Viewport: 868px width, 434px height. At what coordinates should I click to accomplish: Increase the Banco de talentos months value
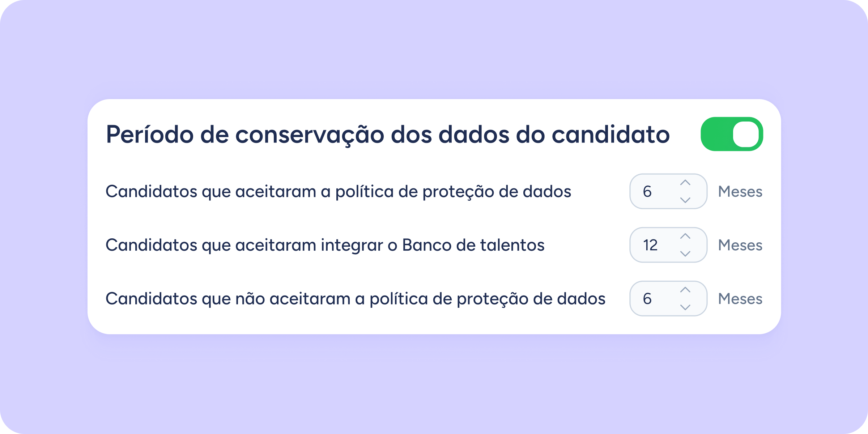685,237
